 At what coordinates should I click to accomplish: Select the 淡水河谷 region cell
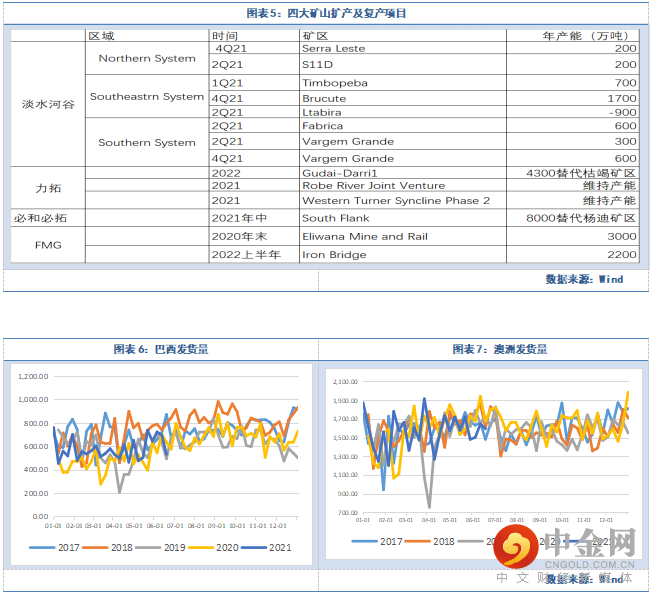coord(47,104)
